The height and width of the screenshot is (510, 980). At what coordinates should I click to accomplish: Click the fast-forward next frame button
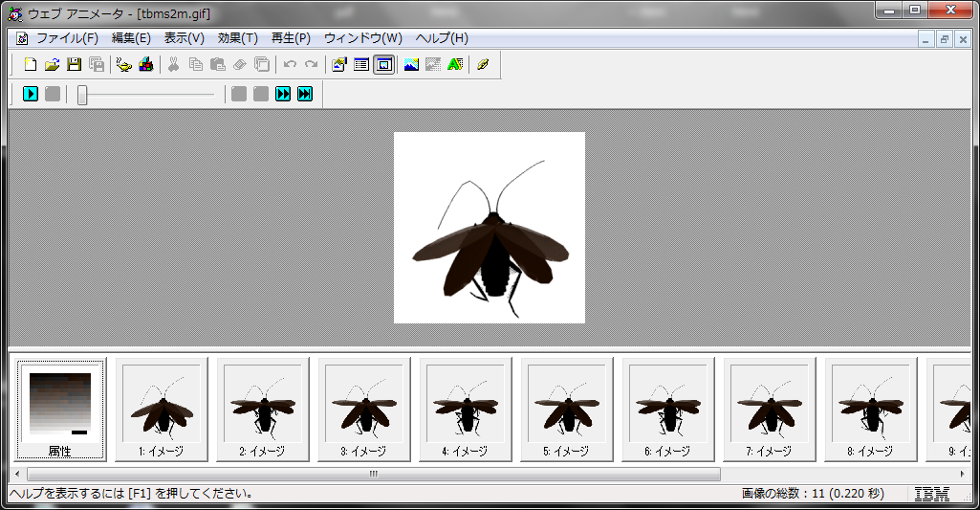(283, 94)
